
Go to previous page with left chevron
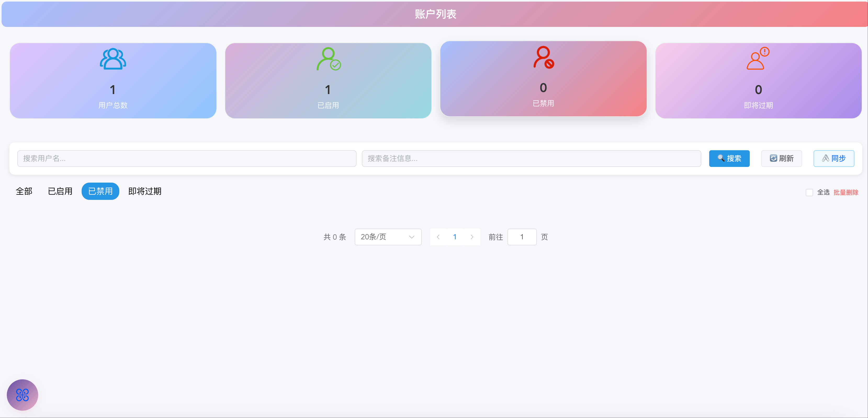(x=438, y=237)
